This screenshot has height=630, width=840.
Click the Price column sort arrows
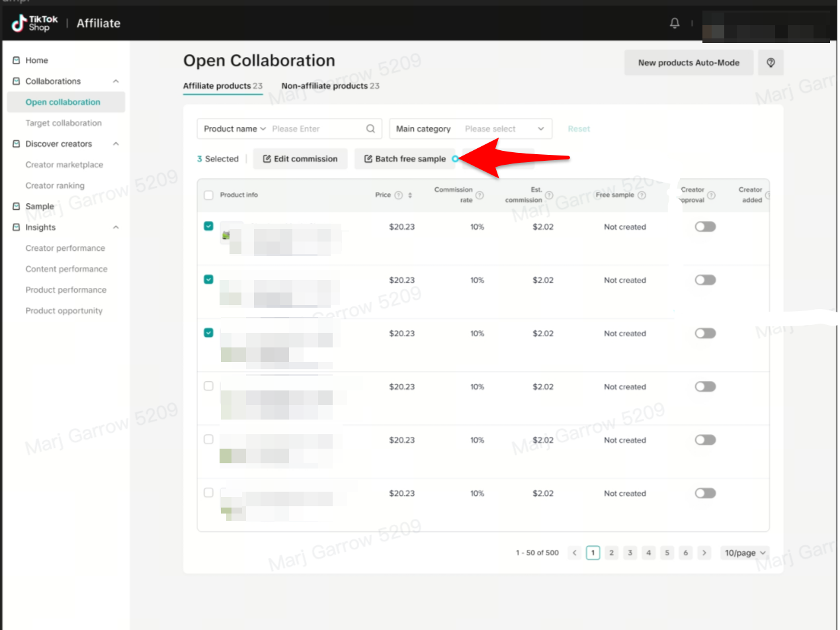point(410,195)
